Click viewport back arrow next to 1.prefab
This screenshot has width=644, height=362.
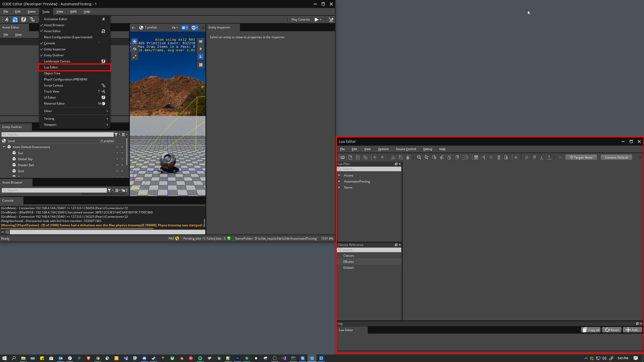tap(134, 28)
